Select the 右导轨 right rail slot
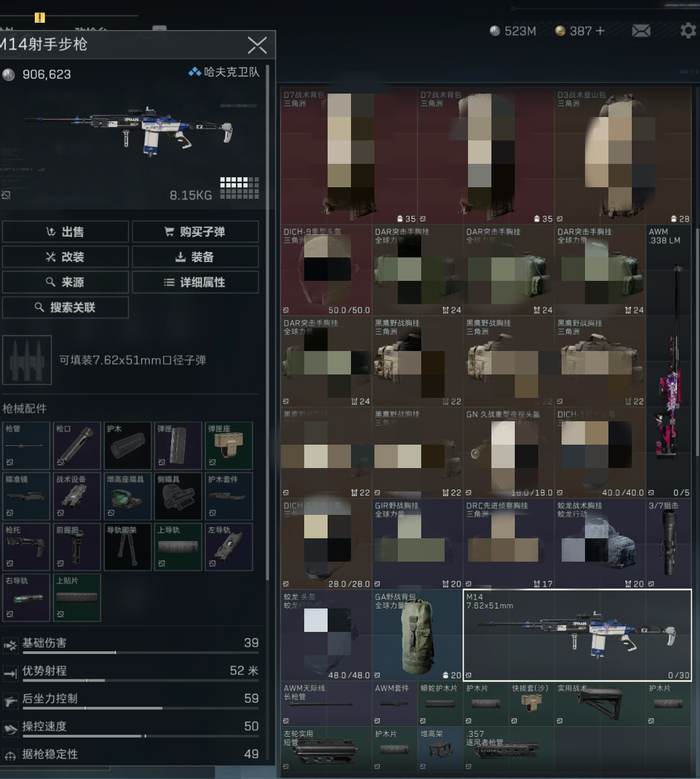 [26, 597]
